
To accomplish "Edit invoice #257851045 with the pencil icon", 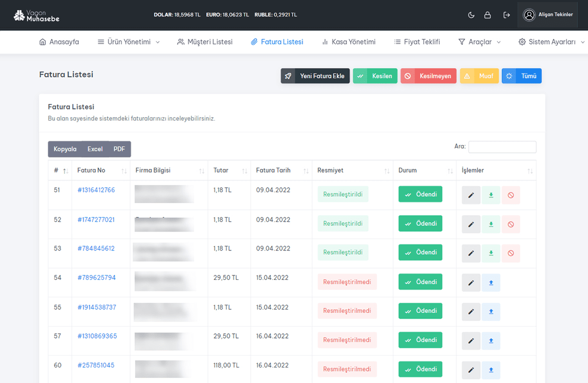I will pos(471,370).
